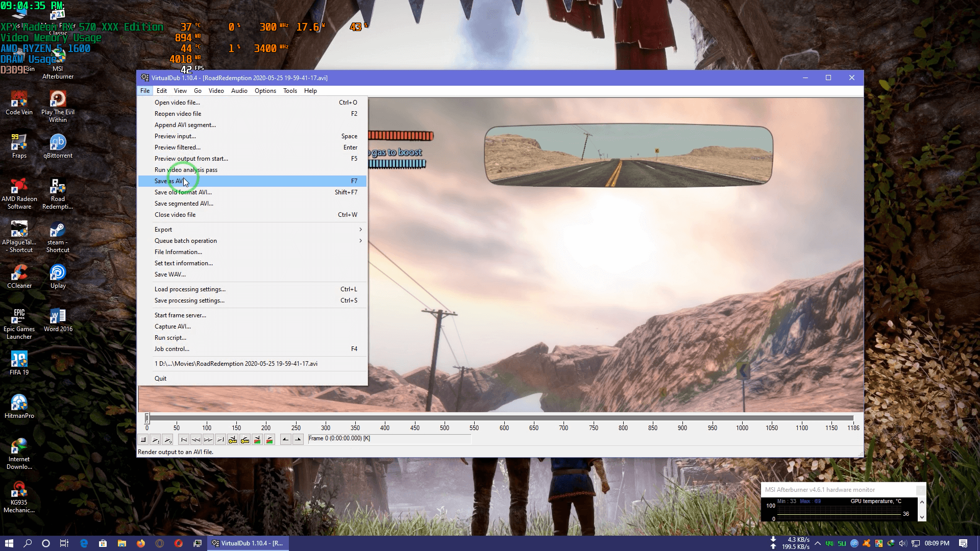Click the next scene search icon

point(269,439)
